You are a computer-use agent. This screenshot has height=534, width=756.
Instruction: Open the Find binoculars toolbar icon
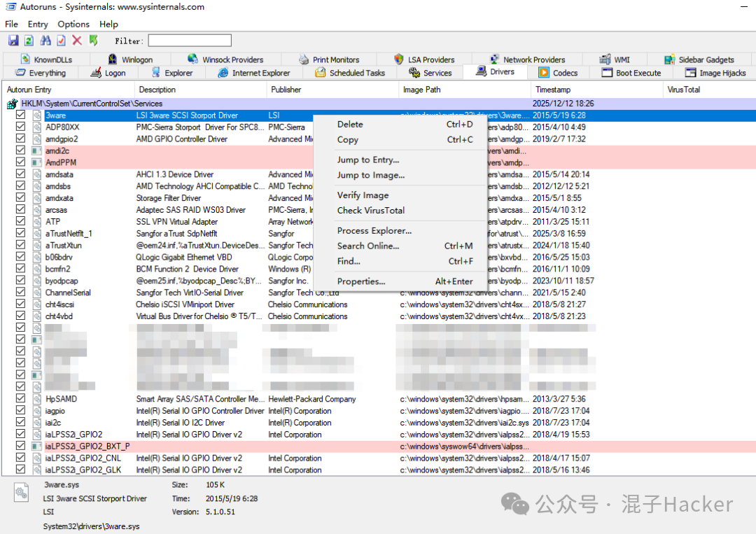(45, 40)
